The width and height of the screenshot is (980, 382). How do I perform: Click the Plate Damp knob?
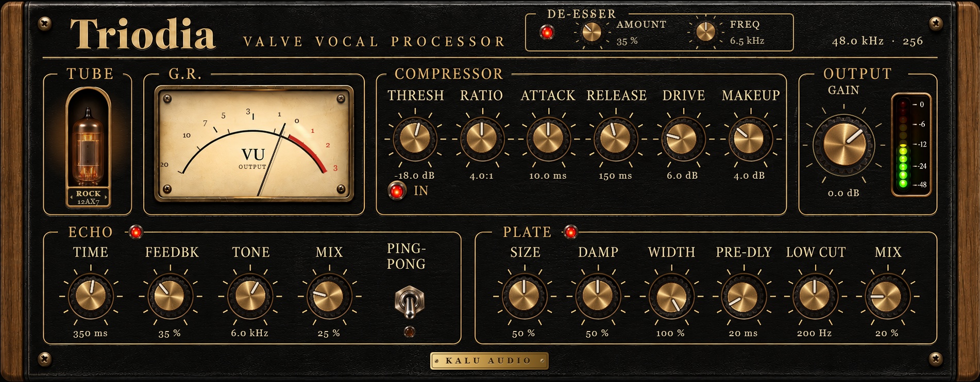click(598, 296)
